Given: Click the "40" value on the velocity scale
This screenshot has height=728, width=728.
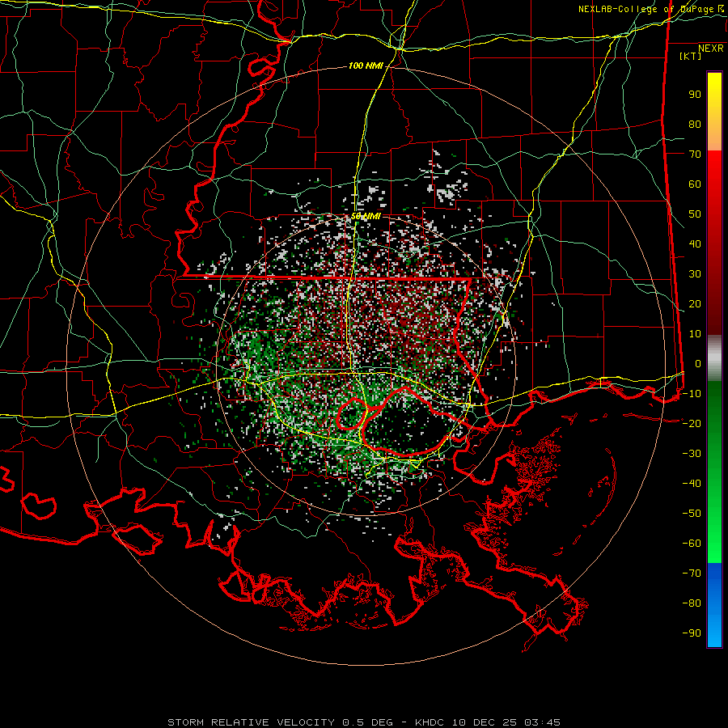Looking at the screenshot, I should click(x=695, y=244).
